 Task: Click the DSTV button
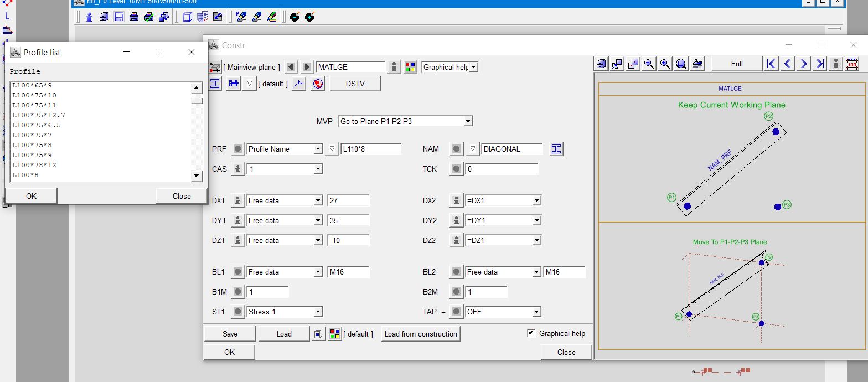coord(355,84)
